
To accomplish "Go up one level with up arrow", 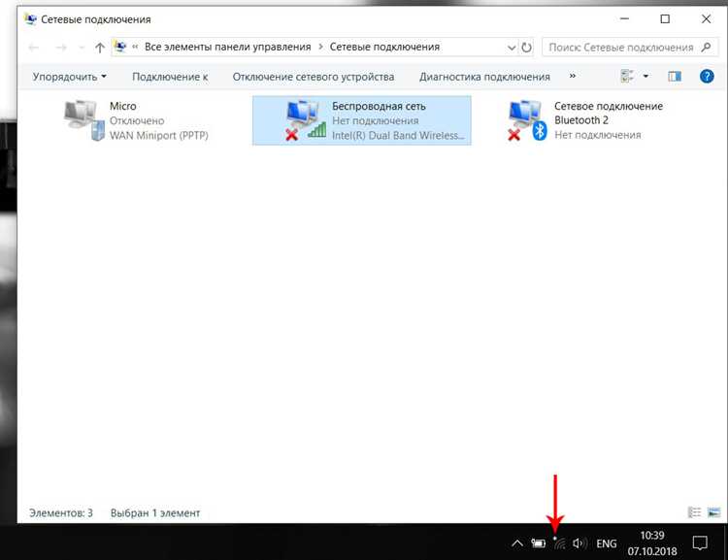I will click(x=99, y=48).
